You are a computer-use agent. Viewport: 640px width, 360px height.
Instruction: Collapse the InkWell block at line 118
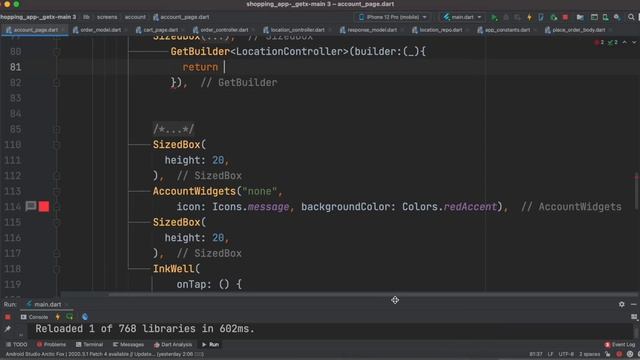[x=57, y=269]
